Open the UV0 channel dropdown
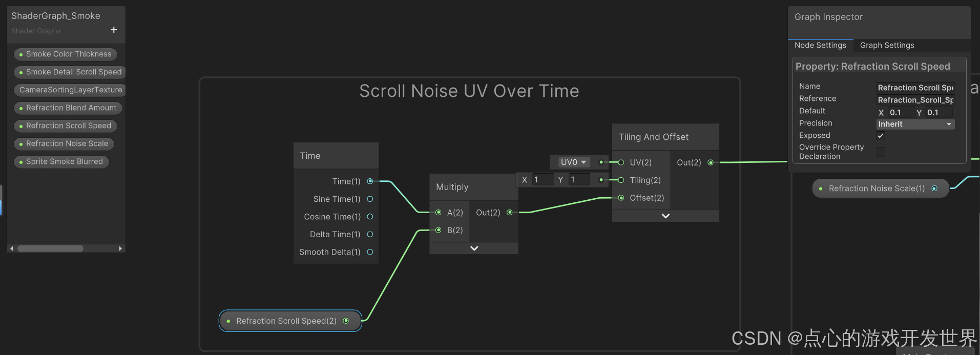The height and width of the screenshot is (355, 980). (x=573, y=162)
